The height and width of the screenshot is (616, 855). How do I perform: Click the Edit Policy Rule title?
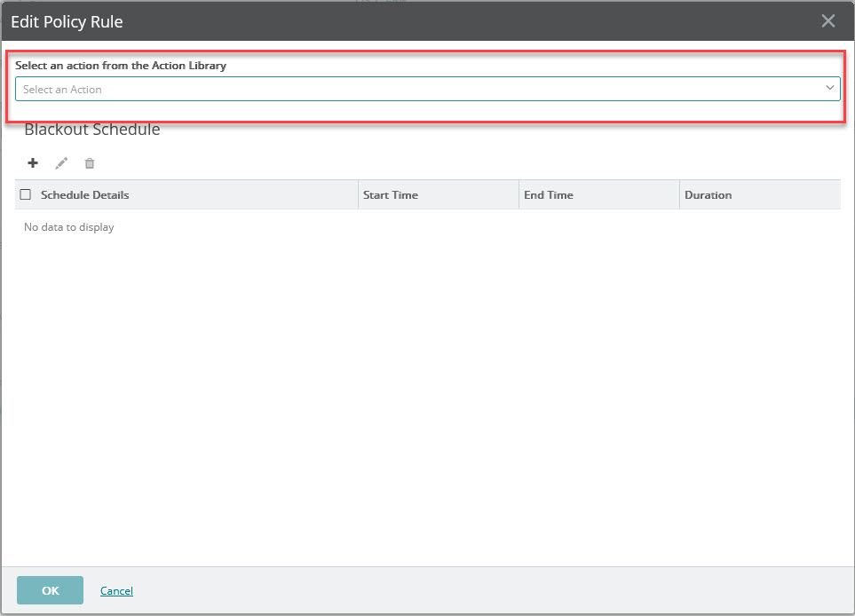coord(67,22)
